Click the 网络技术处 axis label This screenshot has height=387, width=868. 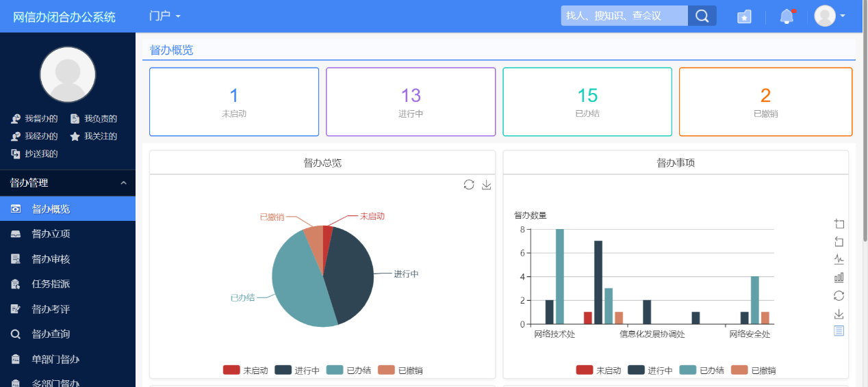[554, 334]
